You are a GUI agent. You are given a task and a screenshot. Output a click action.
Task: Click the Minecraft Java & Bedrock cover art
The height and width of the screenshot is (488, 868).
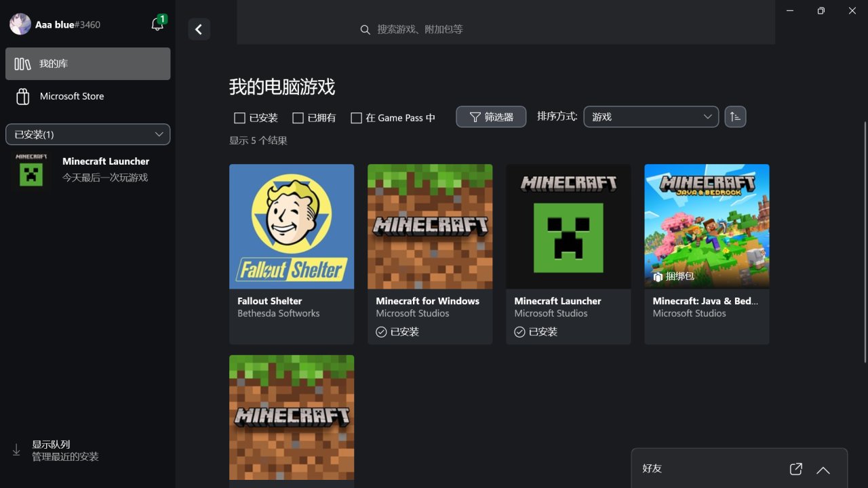(x=707, y=226)
